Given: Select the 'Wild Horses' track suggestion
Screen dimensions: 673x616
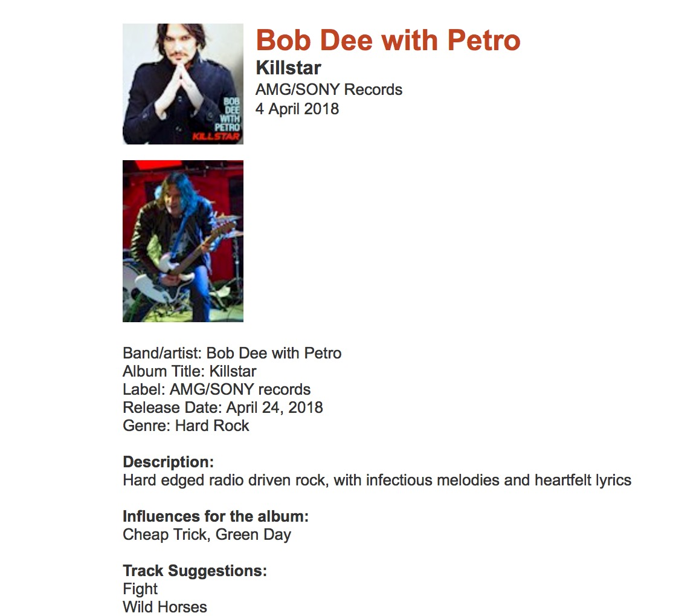Looking at the screenshot, I should [x=164, y=608].
